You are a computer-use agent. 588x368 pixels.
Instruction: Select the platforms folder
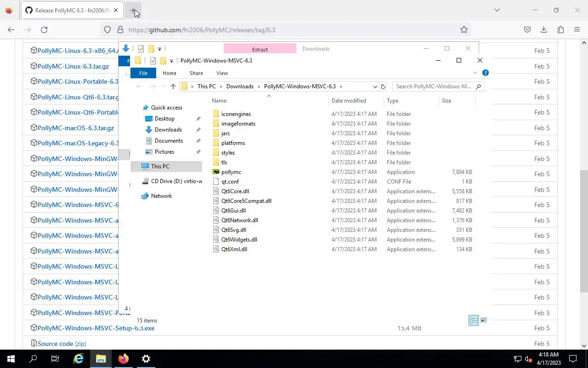click(x=233, y=143)
